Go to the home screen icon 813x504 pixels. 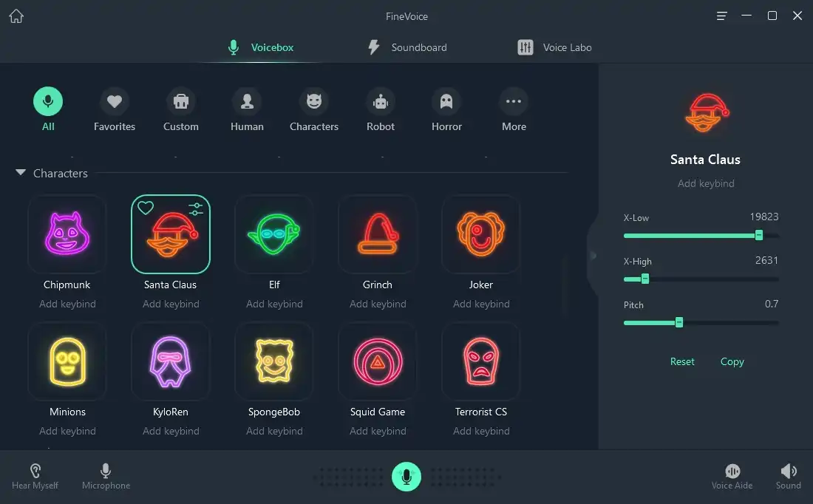(16, 16)
